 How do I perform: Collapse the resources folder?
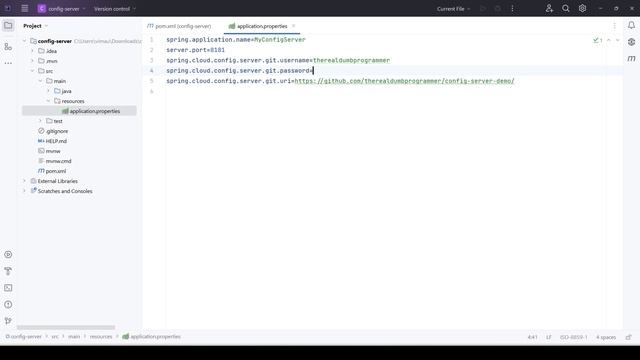click(49, 101)
